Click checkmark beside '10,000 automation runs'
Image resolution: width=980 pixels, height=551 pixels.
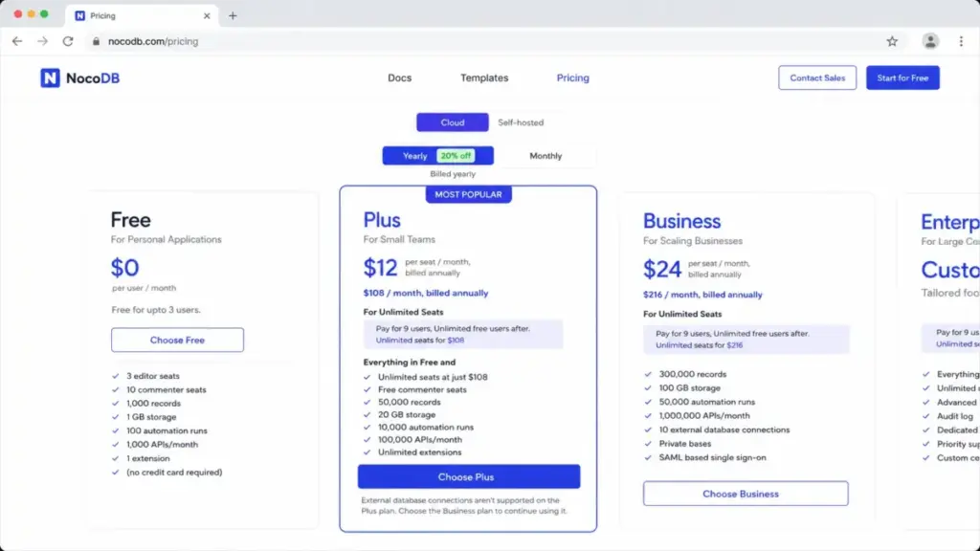tap(367, 428)
